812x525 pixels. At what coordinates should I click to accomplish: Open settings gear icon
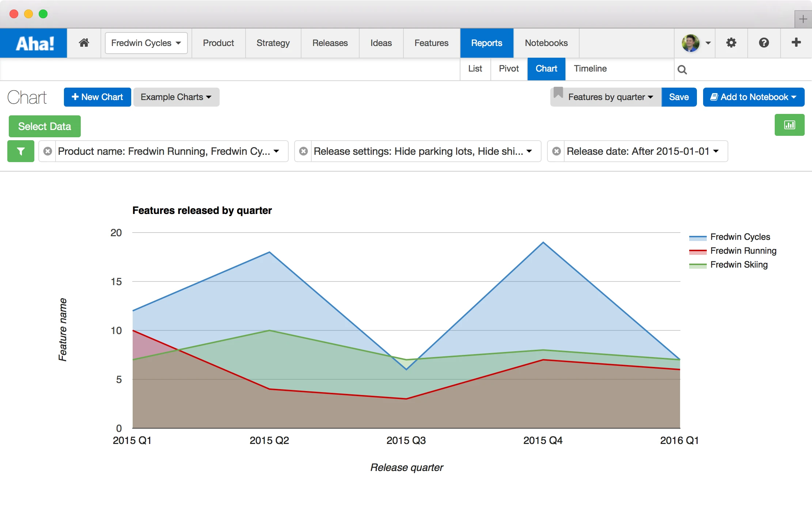[731, 43]
